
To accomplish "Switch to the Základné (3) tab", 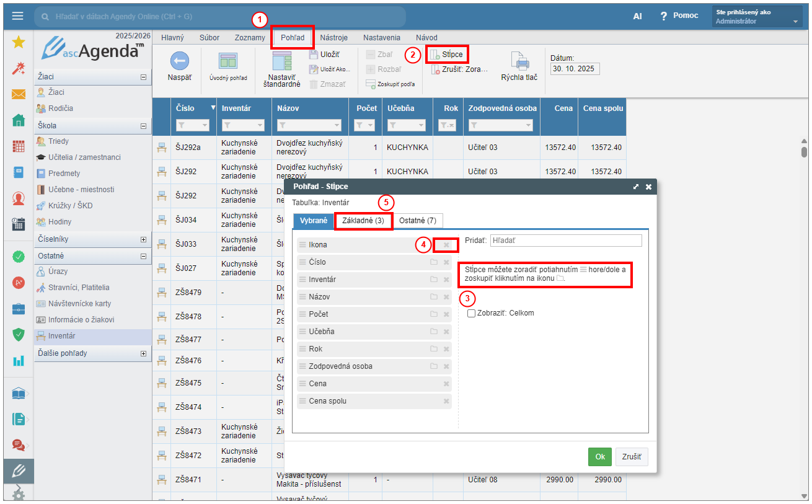I will tap(363, 221).
